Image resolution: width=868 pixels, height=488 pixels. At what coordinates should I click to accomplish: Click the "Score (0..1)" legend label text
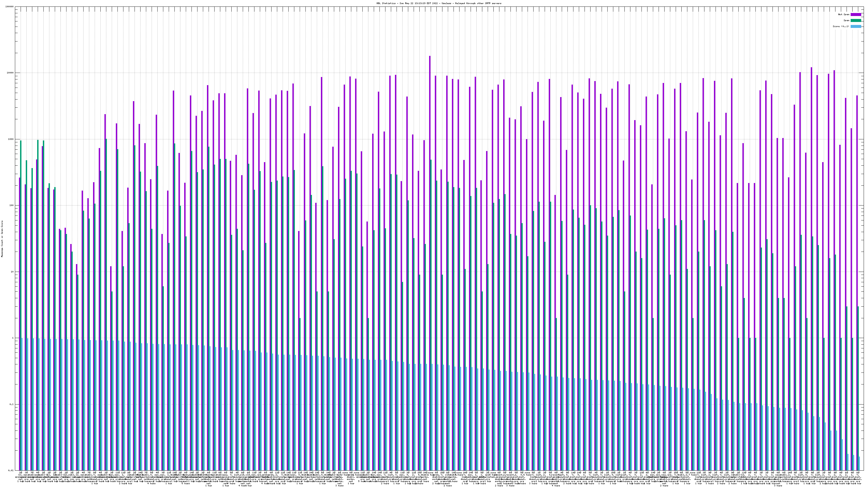(841, 26)
